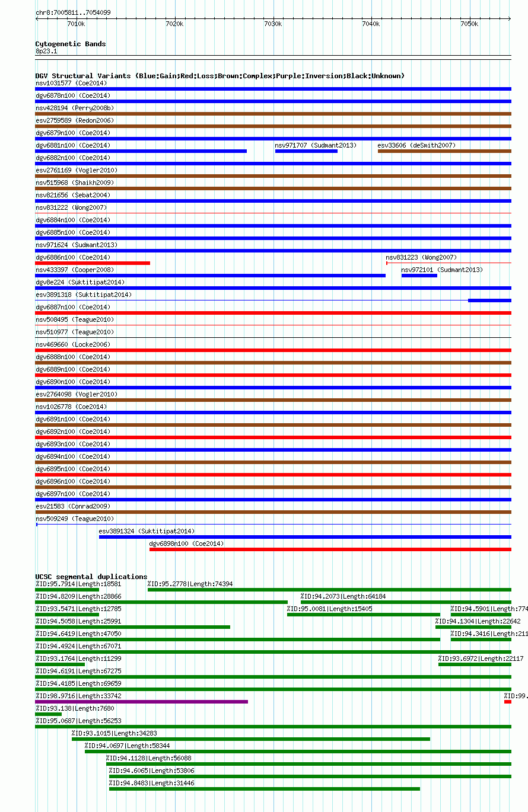
Task: Select esv2764098 (Vogler2010) label
Action: [77, 394]
